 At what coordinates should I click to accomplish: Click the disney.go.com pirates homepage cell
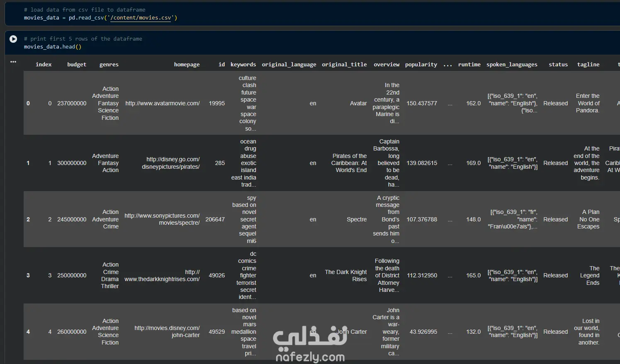tap(171, 163)
